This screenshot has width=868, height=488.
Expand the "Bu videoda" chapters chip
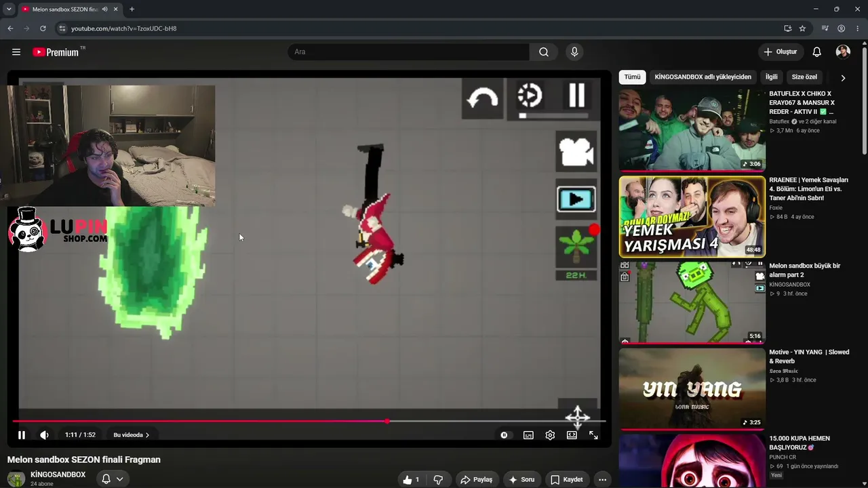click(131, 435)
